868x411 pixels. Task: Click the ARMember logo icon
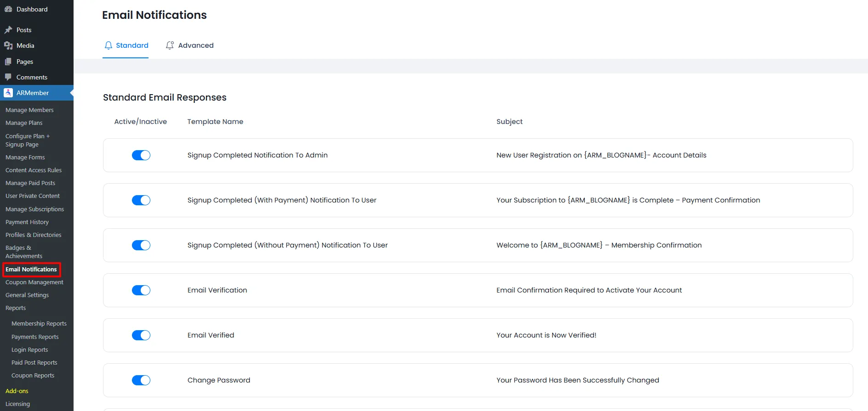(8, 93)
